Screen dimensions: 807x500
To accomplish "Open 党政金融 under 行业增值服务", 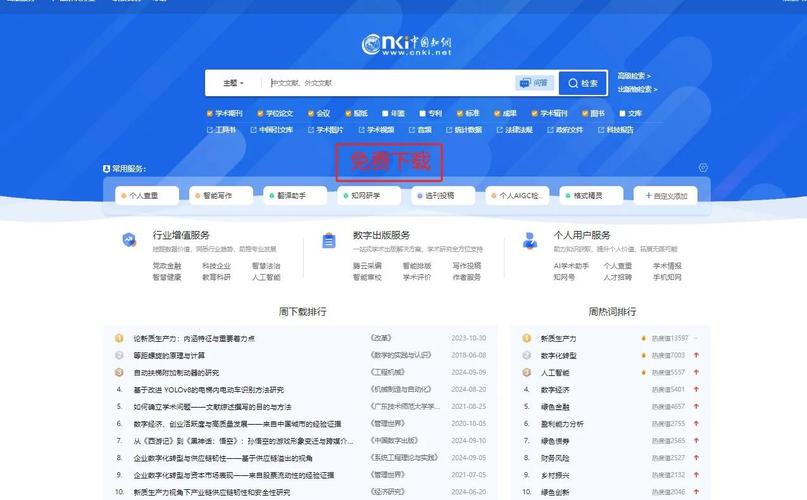I will tap(167, 266).
